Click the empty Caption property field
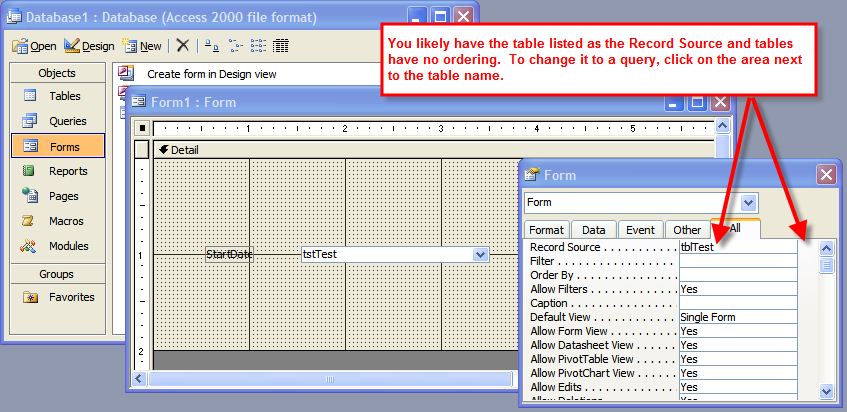Image resolution: width=847 pixels, height=412 pixels. coord(738,303)
